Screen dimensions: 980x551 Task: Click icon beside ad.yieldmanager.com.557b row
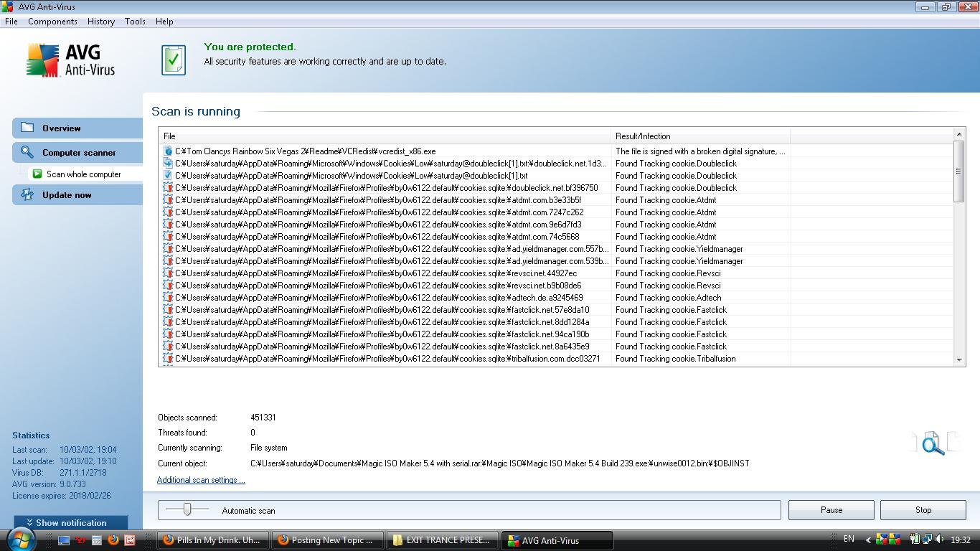(168, 249)
